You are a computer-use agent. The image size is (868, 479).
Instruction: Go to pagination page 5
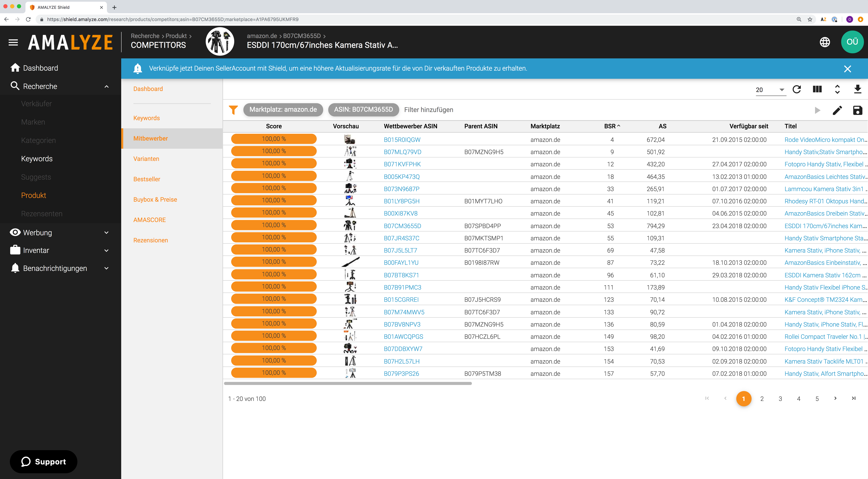point(817,399)
